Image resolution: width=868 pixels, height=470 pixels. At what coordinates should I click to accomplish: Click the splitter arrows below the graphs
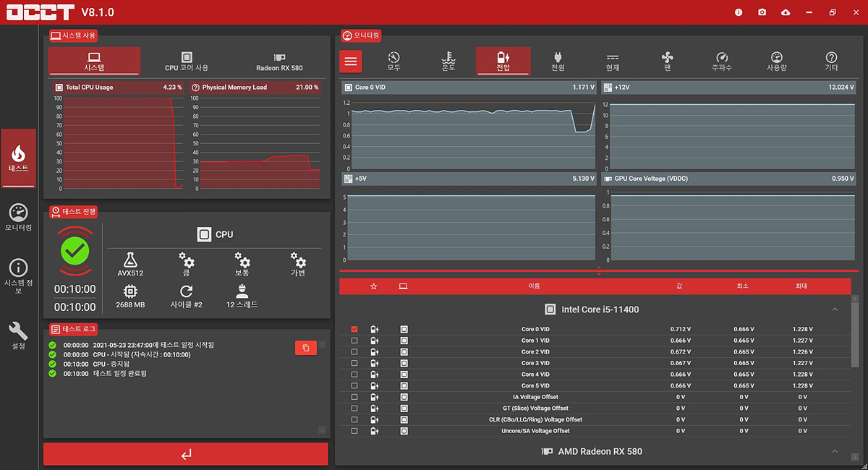point(599,271)
